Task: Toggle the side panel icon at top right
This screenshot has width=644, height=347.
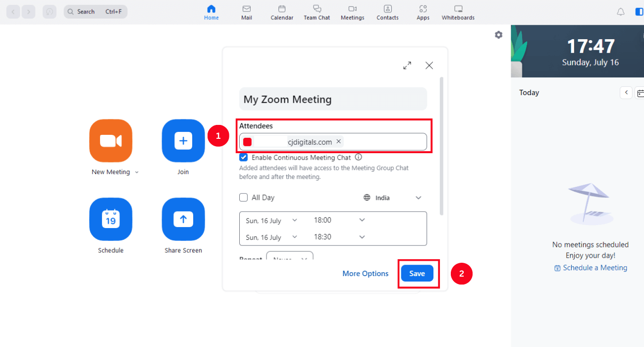Action: click(x=640, y=12)
